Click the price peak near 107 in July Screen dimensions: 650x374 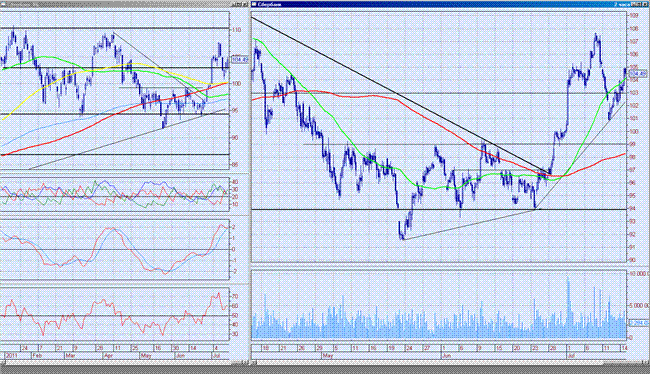pos(596,36)
